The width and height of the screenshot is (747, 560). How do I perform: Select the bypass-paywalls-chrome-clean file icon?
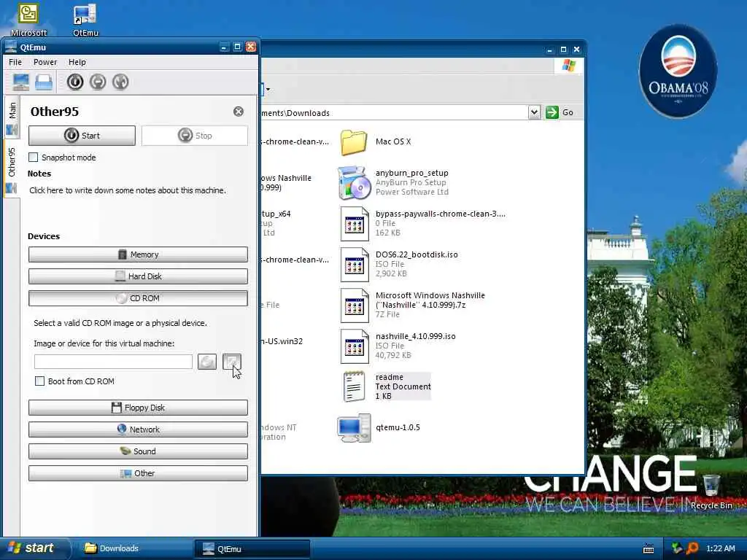pos(354,224)
